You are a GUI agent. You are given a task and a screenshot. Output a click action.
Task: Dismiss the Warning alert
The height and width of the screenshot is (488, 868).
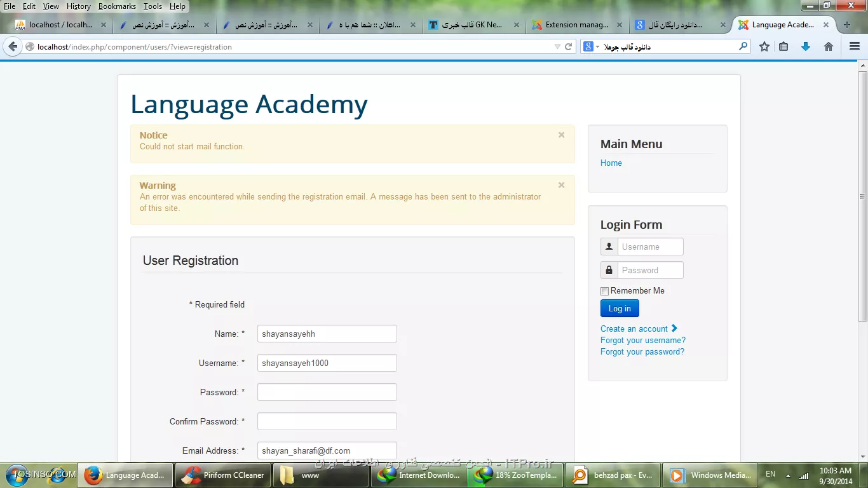561,185
